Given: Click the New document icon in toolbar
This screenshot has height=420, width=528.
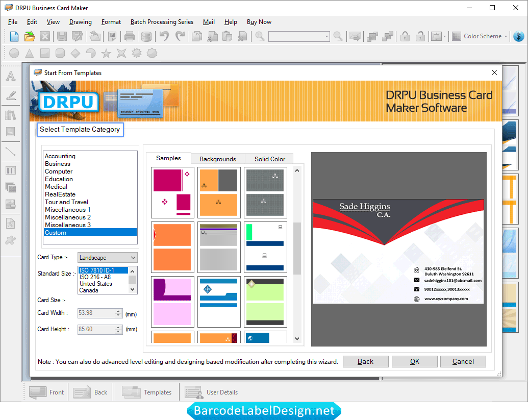Looking at the screenshot, I should pos(14,36).
